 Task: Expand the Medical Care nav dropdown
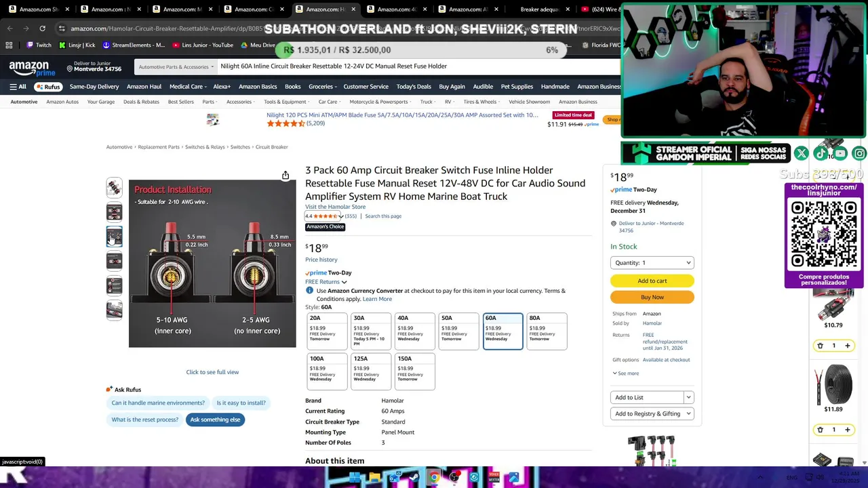[x=187, y=87]
